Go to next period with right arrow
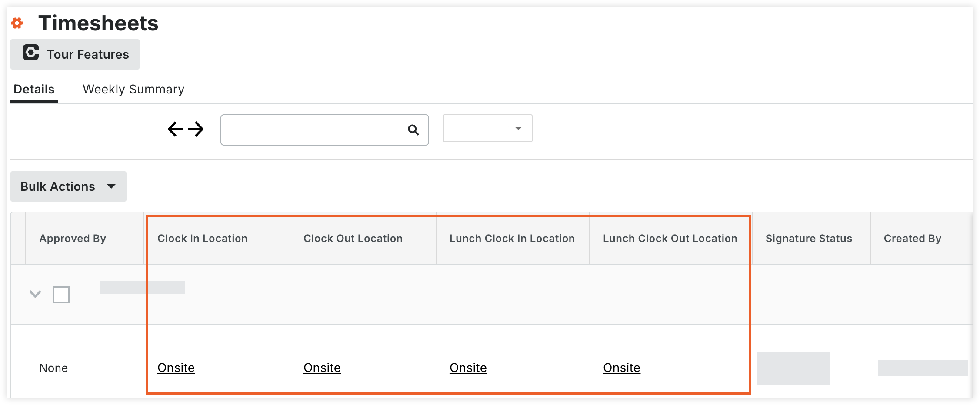Screen dimensions: 980x405 pyautogui.click(x=196, y=129)
